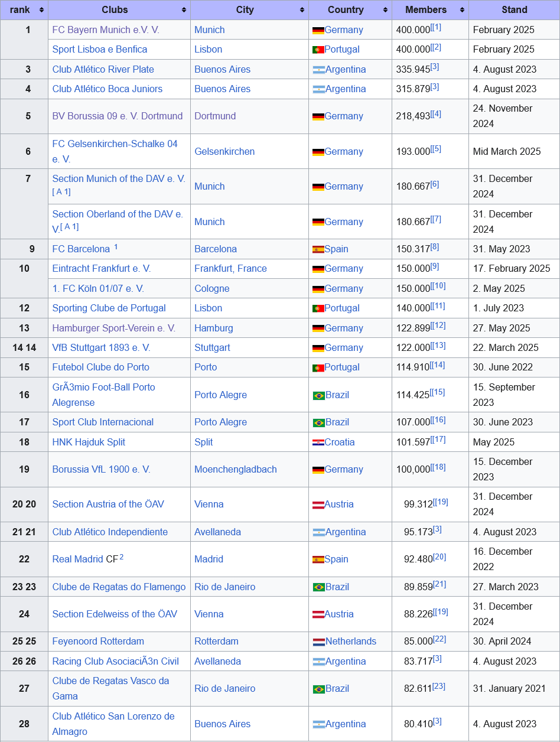The image size is (560, 742).
Task: Open Madrid city link
Action: (209, 559)
